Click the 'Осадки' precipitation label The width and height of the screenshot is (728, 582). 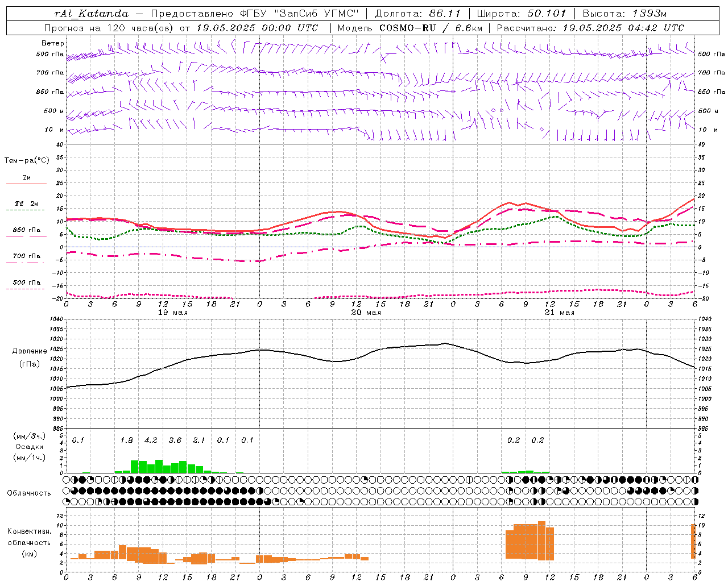coord(29,447)
